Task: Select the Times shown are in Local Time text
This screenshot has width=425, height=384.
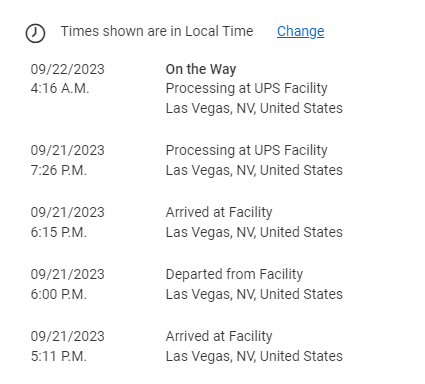Action: 157,31
